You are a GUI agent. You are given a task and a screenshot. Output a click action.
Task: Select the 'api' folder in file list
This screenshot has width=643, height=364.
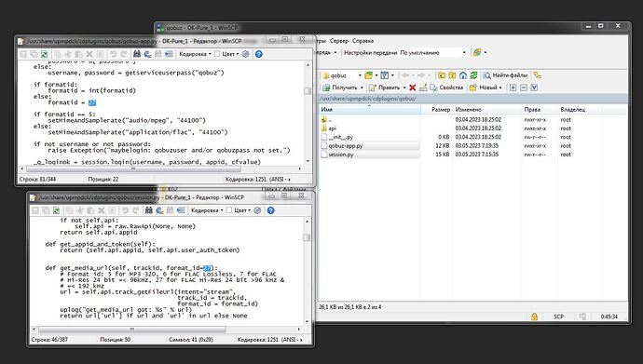click(332, 128)
